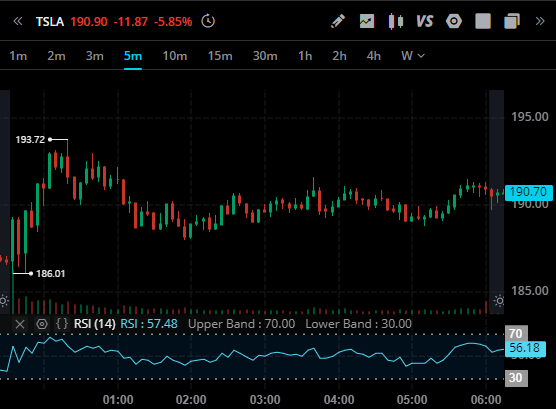Select the 3m timeframe
556x409 pixels.
[95, 56]
